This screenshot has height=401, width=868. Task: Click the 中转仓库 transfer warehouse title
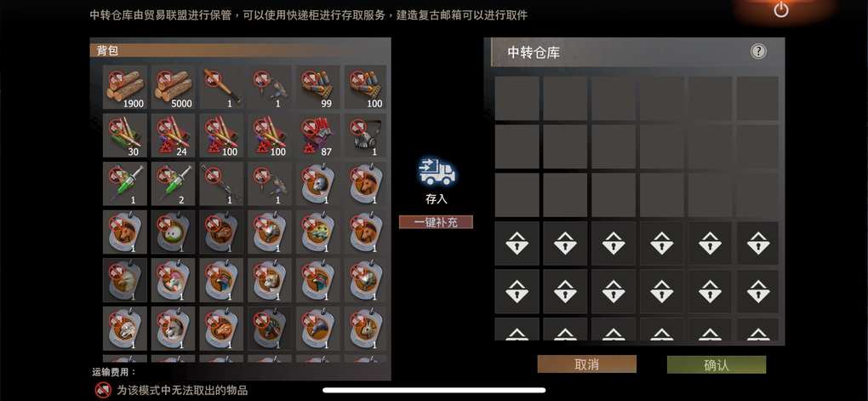click(534, 53)
